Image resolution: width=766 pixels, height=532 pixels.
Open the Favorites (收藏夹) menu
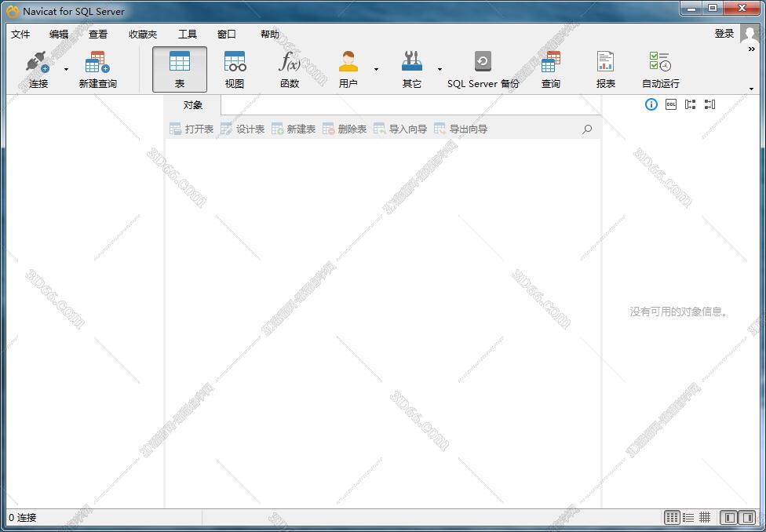click(x=143, y=35)
